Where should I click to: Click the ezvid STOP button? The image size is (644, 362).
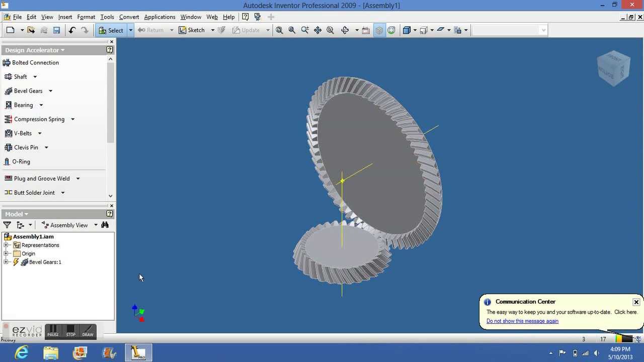click(70, 331)
